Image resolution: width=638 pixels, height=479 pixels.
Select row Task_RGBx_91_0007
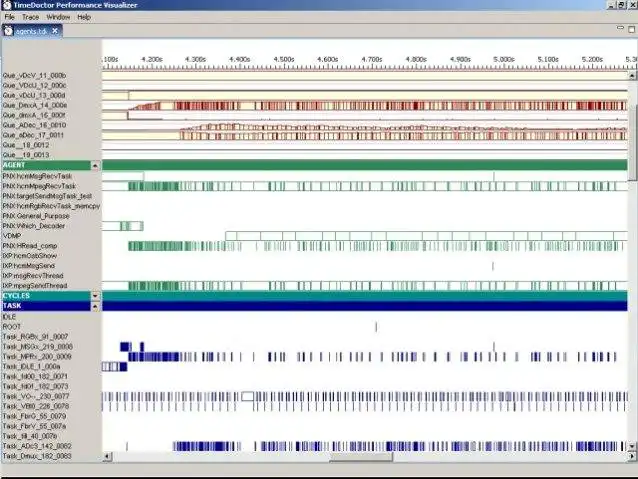click(35, 337)
